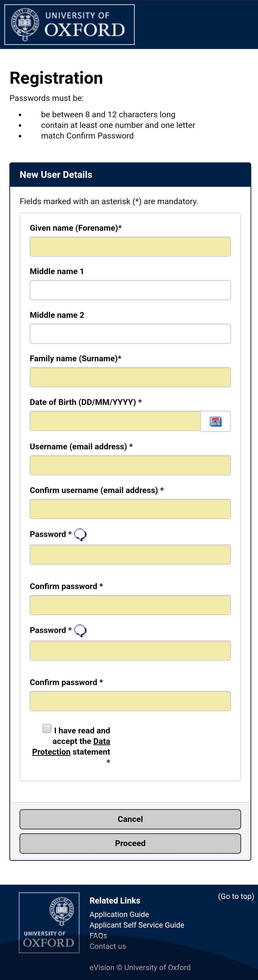Viewport: 258px width, 980px height.
Task: Focus the Confirm username (email address) field
Action: pyautogui.click(x=130, y=509)
